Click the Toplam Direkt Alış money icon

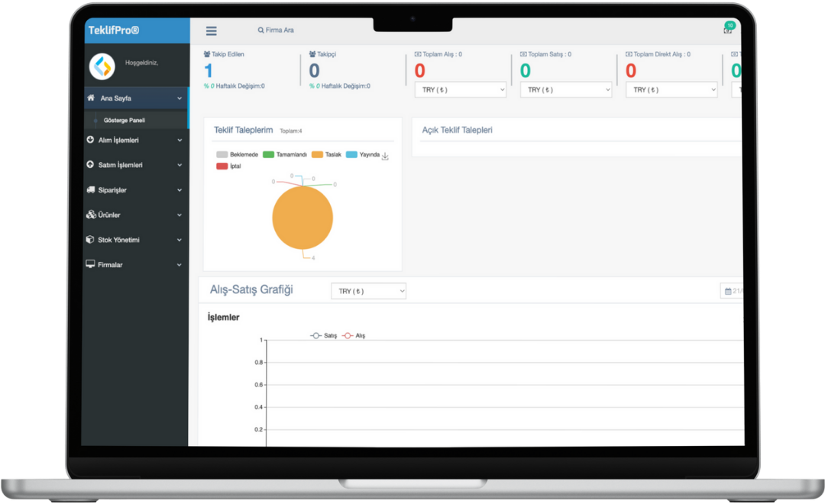click(629, 54)
